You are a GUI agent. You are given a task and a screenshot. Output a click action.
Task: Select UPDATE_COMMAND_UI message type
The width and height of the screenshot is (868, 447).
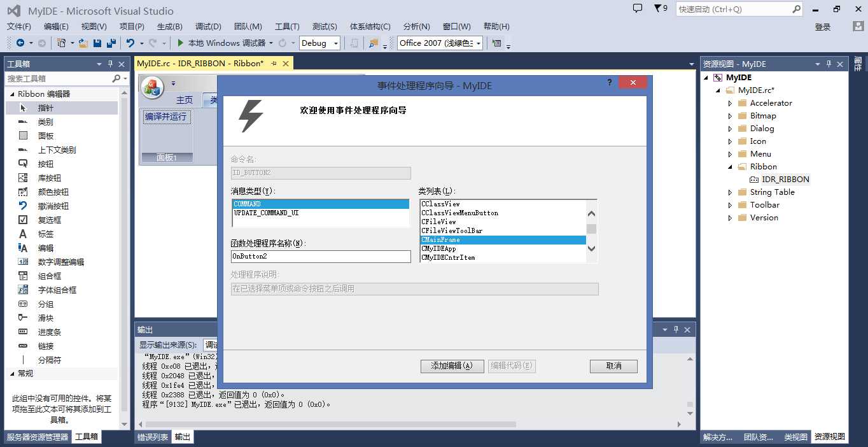tap(321, 213)
